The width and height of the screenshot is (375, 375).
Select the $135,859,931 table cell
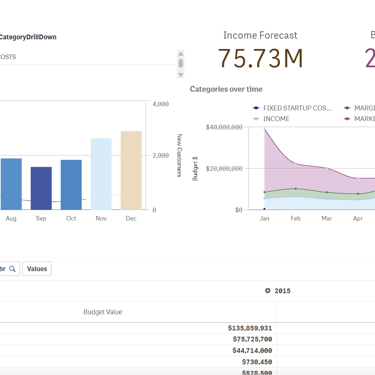click(250, 328)
